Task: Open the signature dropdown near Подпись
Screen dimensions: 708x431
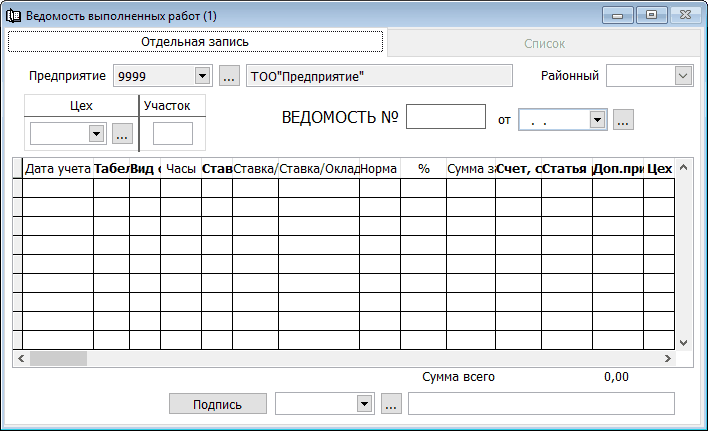Action: (364, 403)
